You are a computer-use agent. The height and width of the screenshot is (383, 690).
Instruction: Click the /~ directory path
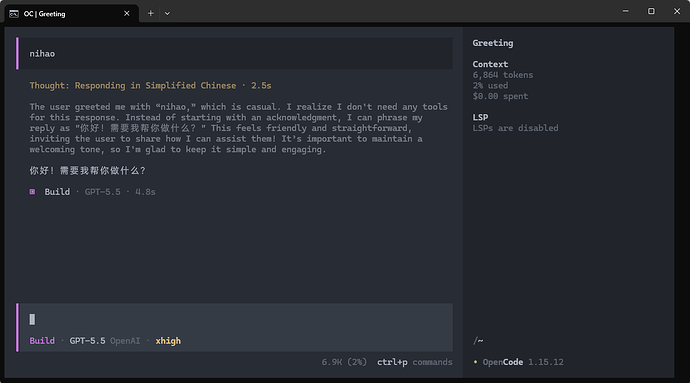(x=478, y=341)
